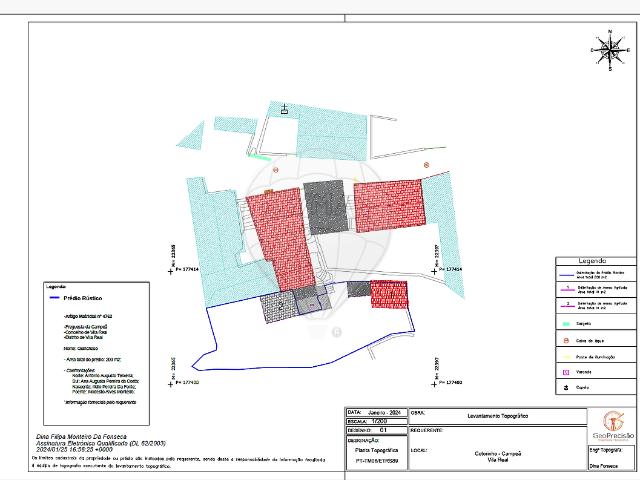This screenshot has height=480, width=640.
Task: Click the 'Levantamento Topográfico' title
Action: tap(498, 416)
